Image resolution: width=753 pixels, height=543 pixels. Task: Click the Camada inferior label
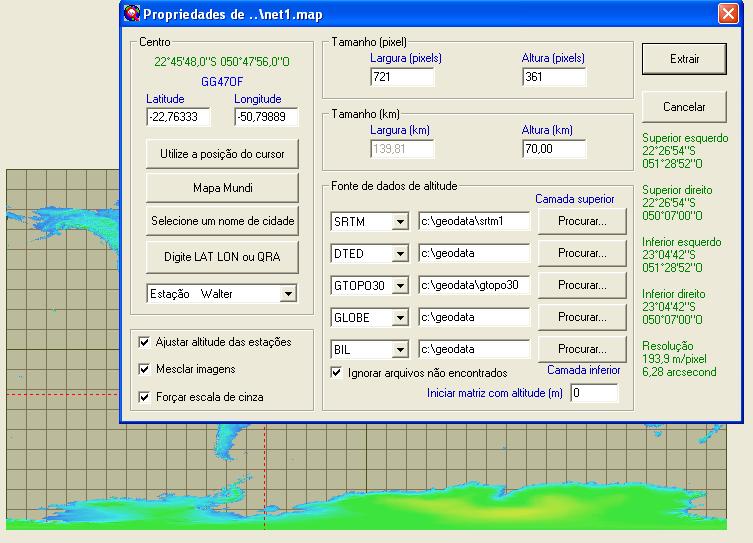pyautogui.click(x=583, y=370)
